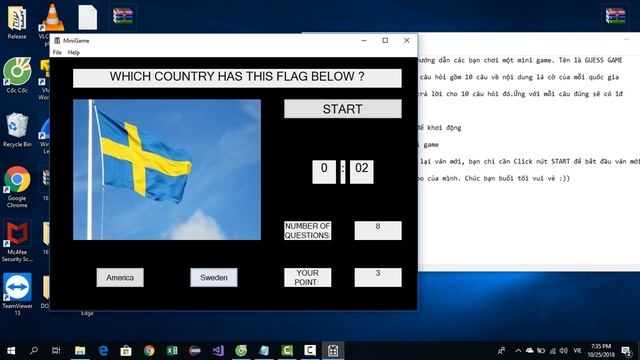
Task: Show hidden system tray icons
Action: click(x=518, y=351)
